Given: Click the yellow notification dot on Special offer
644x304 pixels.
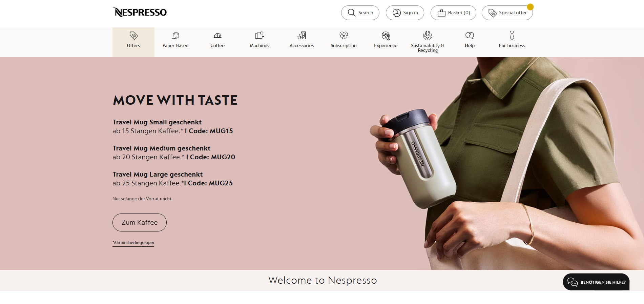Looking at the screenshot, I should pyautogui.click(x=530, y=7).
